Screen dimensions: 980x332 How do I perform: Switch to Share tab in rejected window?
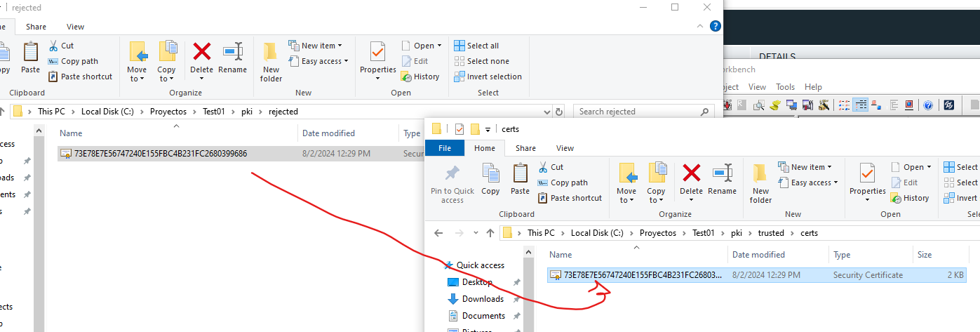36,27
